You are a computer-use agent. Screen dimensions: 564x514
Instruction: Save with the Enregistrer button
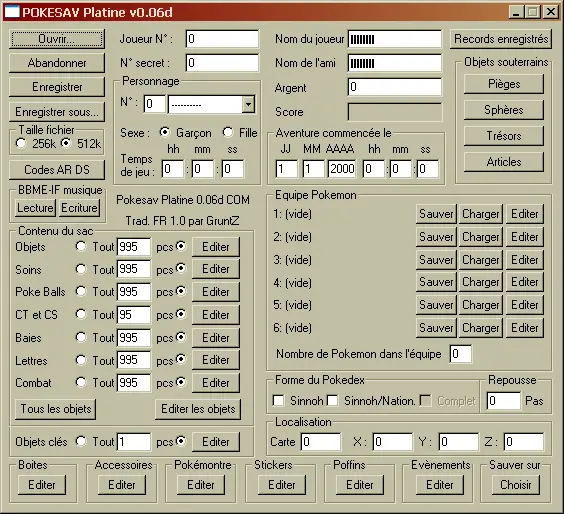57,87
